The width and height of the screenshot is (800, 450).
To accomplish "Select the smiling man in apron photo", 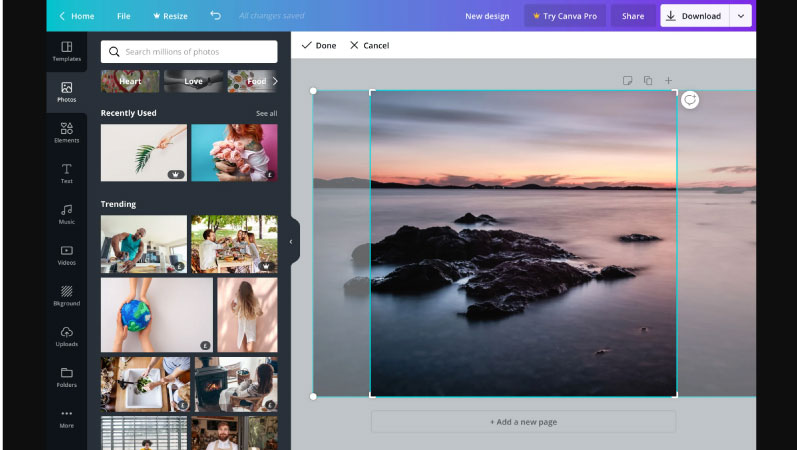I will pyautogui.click(x=234, y=433).
